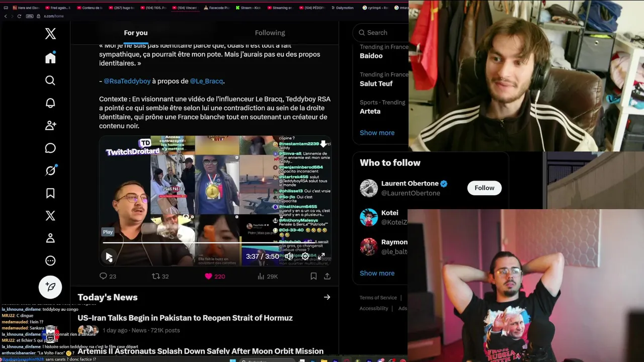644x362 pixels.
Task: Switch to the Following tab
Action: (270, 33)
